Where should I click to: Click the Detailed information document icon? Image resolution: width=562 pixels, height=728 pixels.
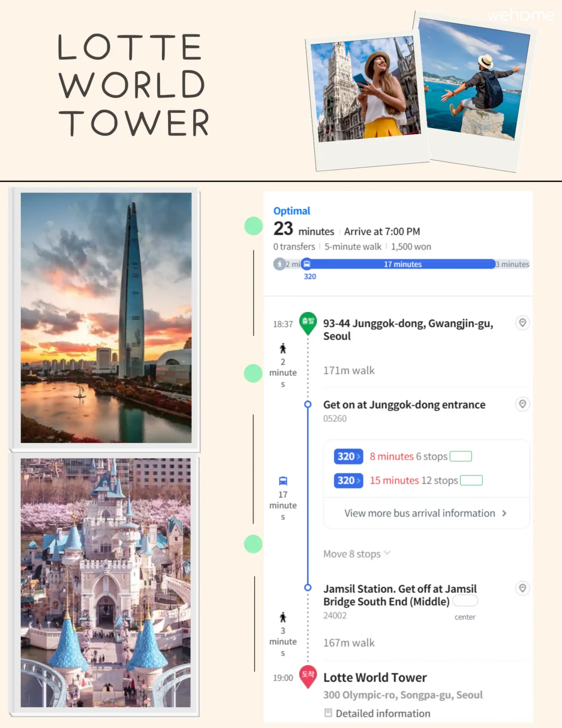coord(328,713)
